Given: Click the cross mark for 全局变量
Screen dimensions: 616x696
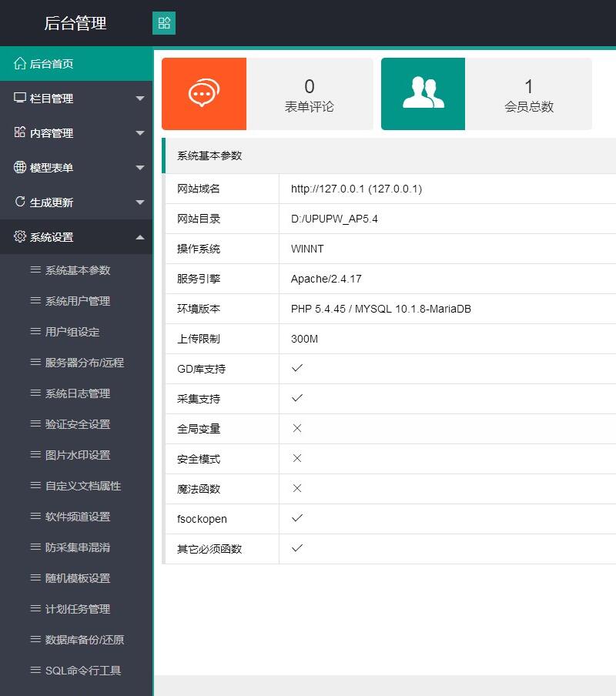Looking at the screenshot, I should click(x=296, y=428).
